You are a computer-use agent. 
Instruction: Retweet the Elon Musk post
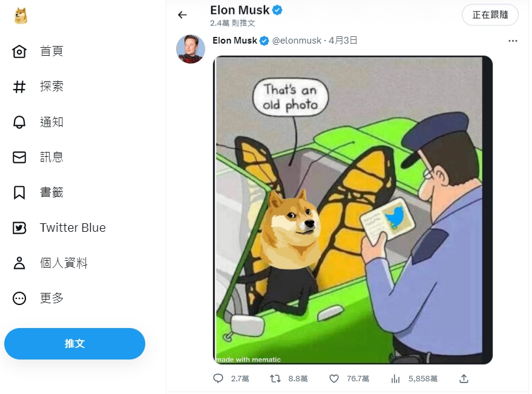[x=275, y=378]
